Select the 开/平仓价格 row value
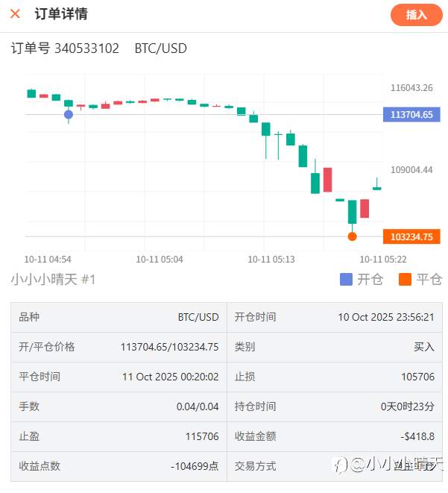Screen dimensions: 448x493 pos(169,347)
